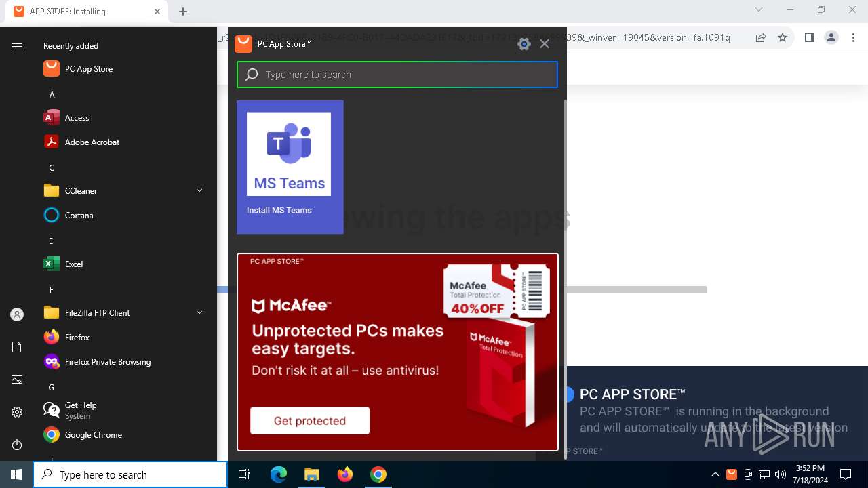Open Chrome tab search dropdown
This screenshot has height=488, width=868.
pyautogui.click(x=759, y=9)
